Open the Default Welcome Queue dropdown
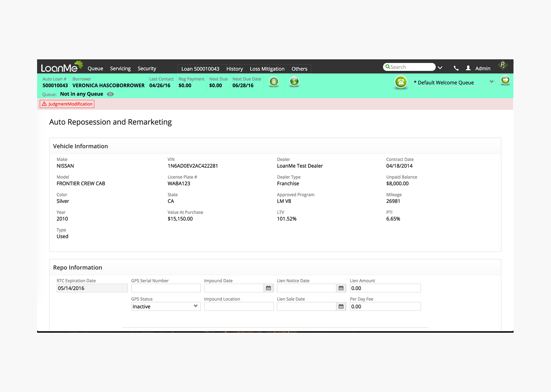 click(454, 82)
